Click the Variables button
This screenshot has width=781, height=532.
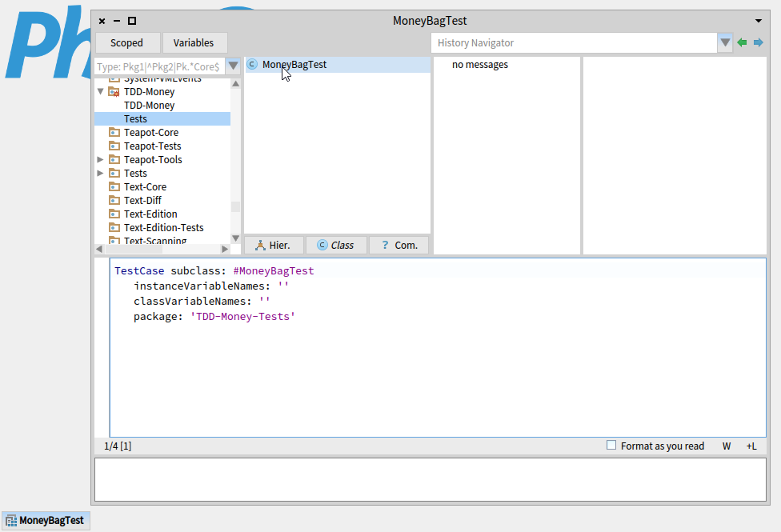pyautogui.click(x=194, y=43)
